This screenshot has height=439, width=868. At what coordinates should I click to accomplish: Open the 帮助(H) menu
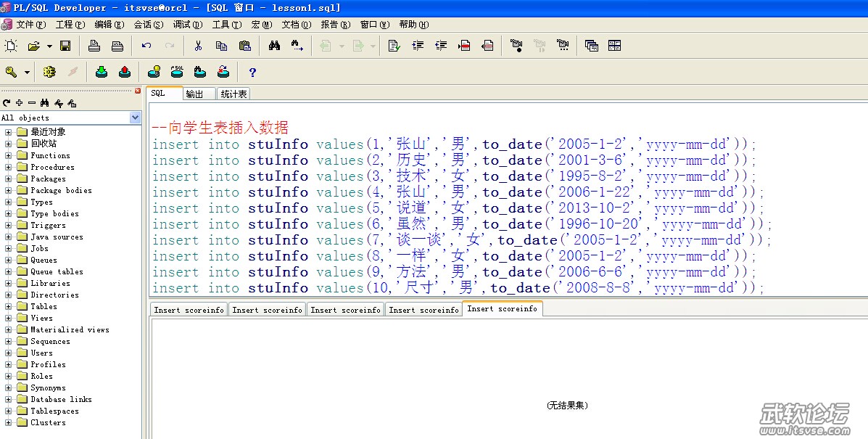coord(414,25)
